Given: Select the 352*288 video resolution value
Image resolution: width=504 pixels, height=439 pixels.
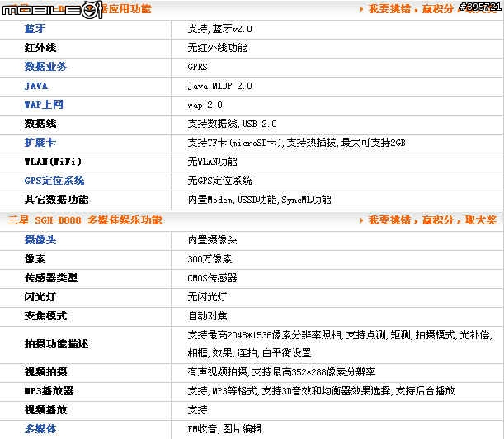Looking at the screenshot, I should pos(281,372).
